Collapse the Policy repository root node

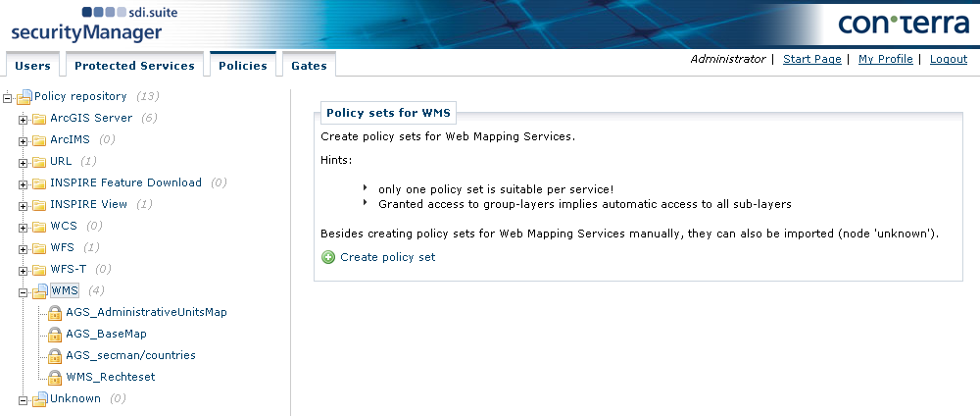pyautogui.click(x=8, y=97)
